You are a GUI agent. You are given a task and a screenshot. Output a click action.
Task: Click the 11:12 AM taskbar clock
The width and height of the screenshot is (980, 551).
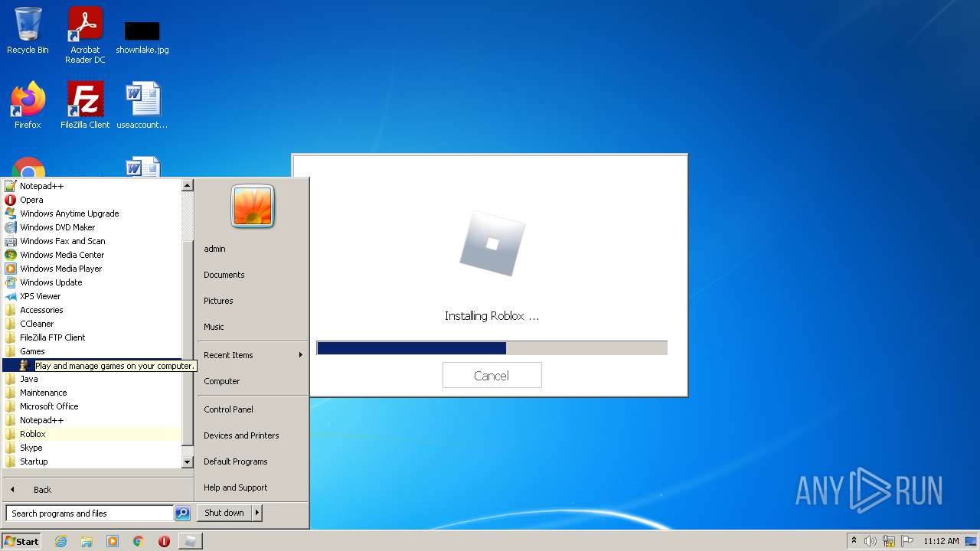pos(941,541)
